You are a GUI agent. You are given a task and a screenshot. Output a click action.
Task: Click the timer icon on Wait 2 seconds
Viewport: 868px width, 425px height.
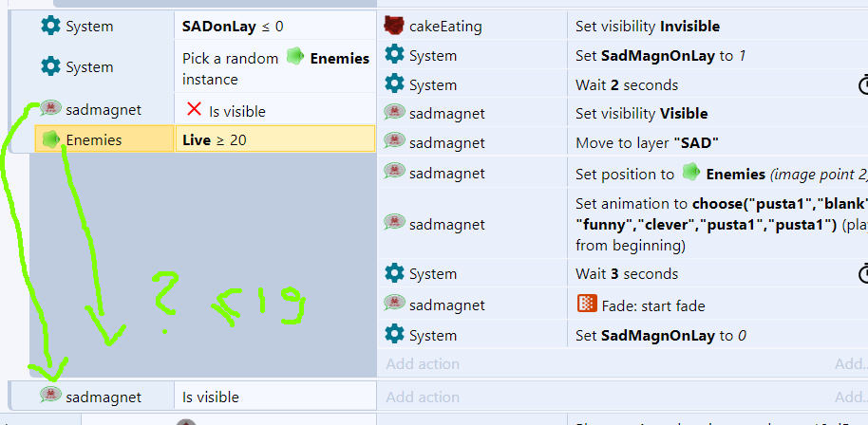tap(863, 86)
